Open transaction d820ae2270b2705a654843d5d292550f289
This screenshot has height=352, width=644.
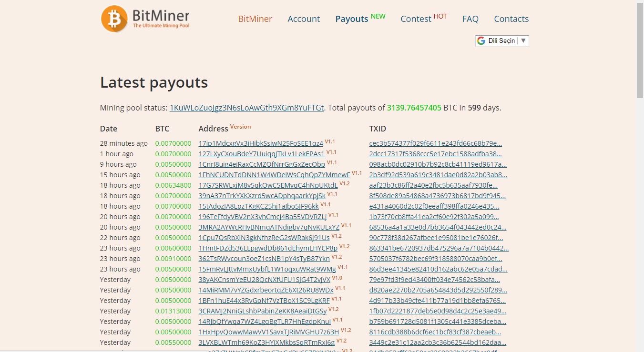(438, 290)
